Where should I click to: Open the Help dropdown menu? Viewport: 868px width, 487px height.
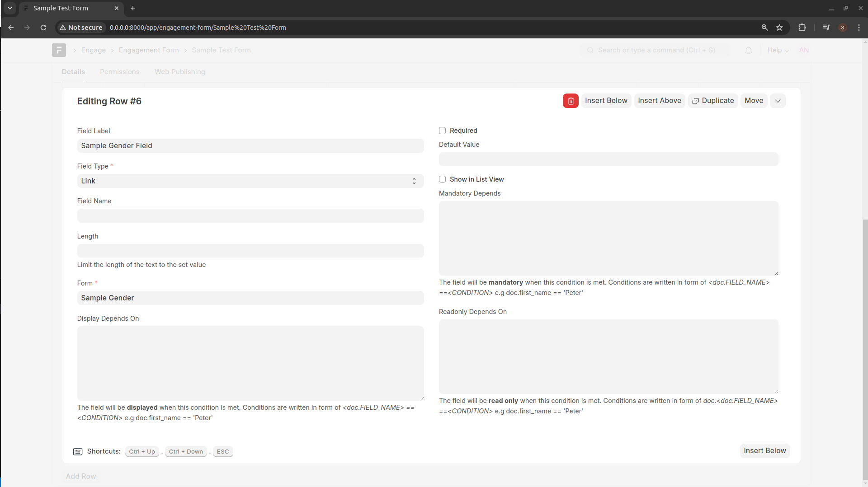[x=778, y=50]
